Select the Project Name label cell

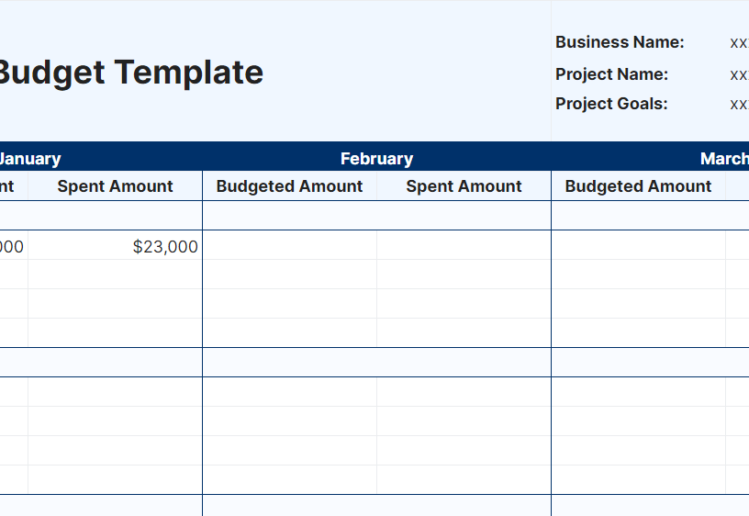tap(612, 74)
